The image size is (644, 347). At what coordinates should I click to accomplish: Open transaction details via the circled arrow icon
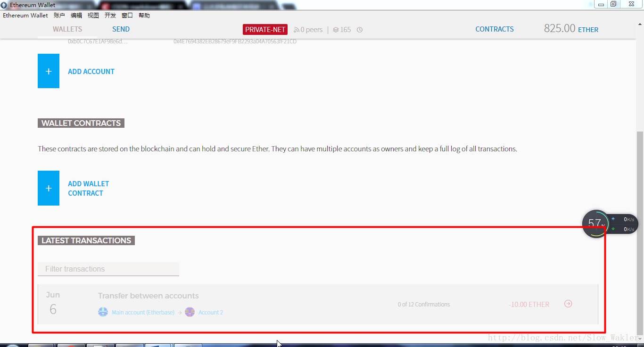tap(568, 304)
